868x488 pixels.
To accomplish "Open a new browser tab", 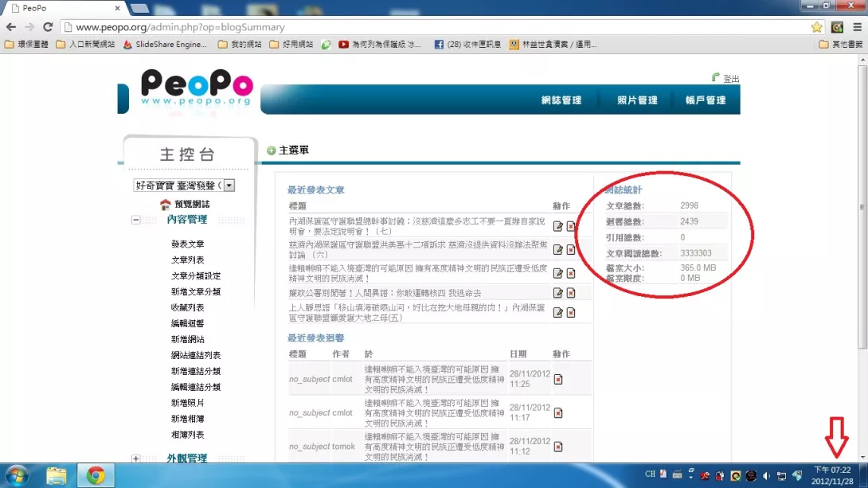I will point(140,8).
